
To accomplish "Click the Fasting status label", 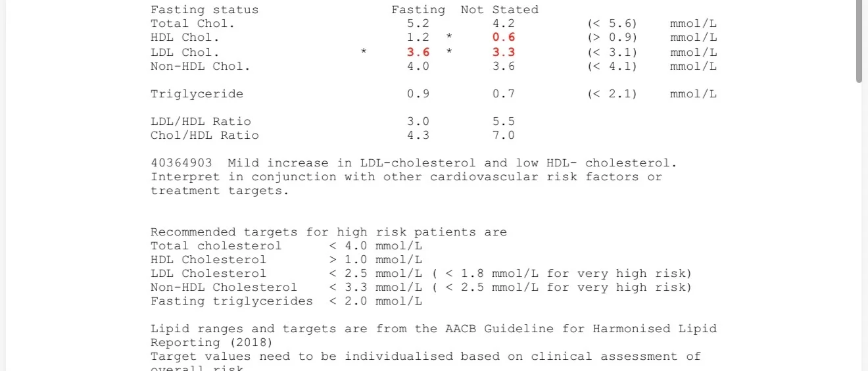I will tap(205, 10).
